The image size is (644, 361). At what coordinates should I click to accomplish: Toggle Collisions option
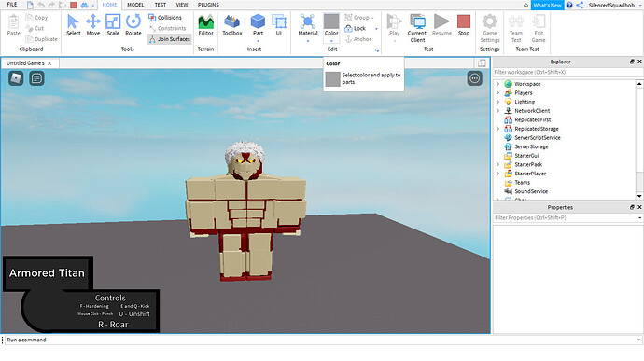click(164, 18)
